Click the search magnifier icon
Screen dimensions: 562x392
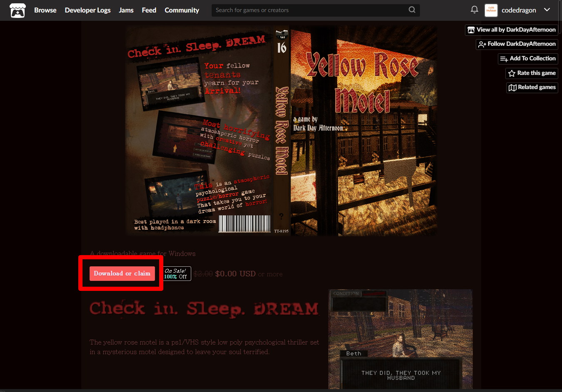tap(412, 10)
